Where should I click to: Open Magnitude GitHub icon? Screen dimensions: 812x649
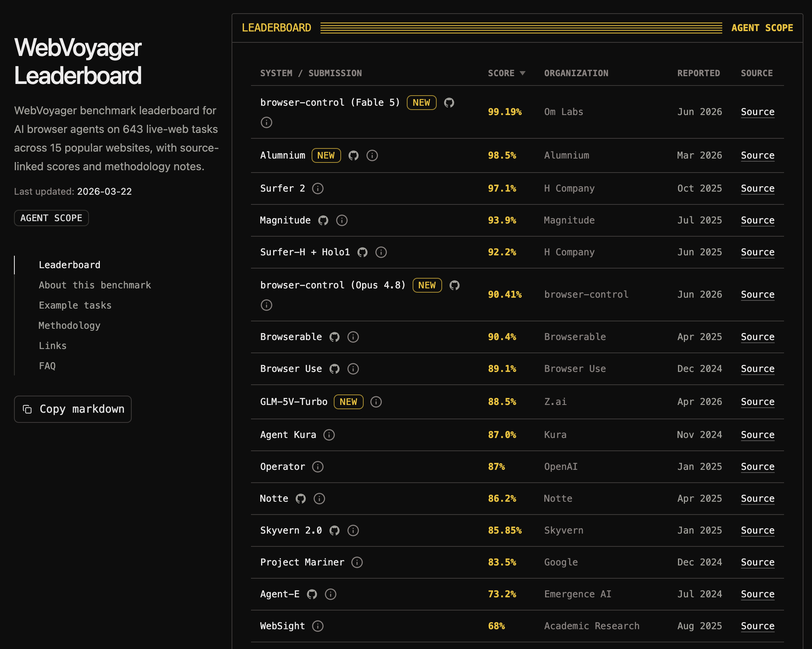pyautogui.click(x=323, y=220)
